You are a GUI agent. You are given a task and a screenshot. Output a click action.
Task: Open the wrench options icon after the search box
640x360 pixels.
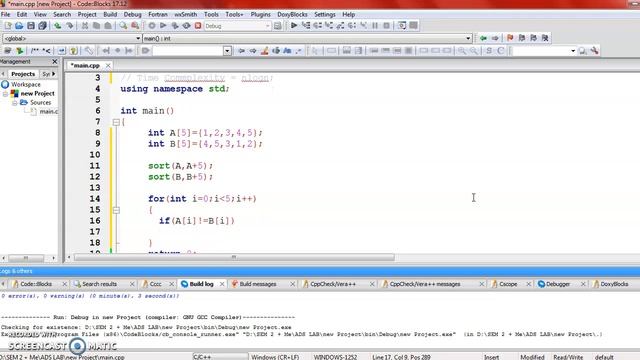click(x=594, y=51)
